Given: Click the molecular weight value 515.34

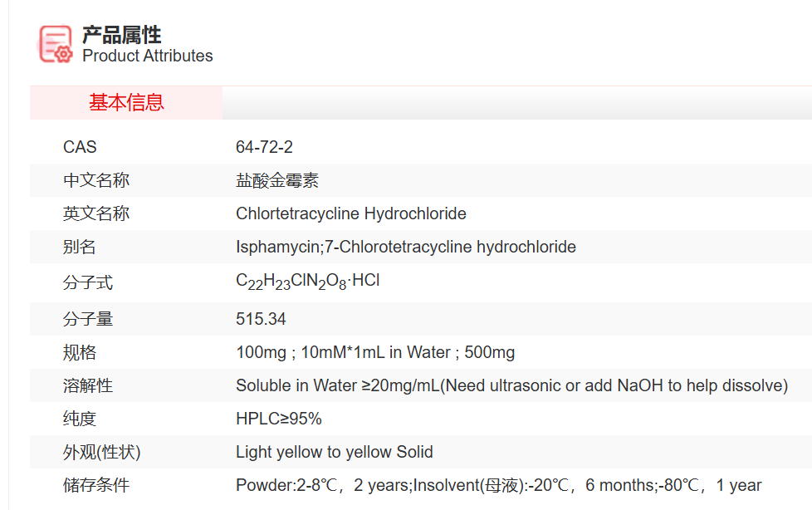Looking at the screenshot, I should coord(261,319).
